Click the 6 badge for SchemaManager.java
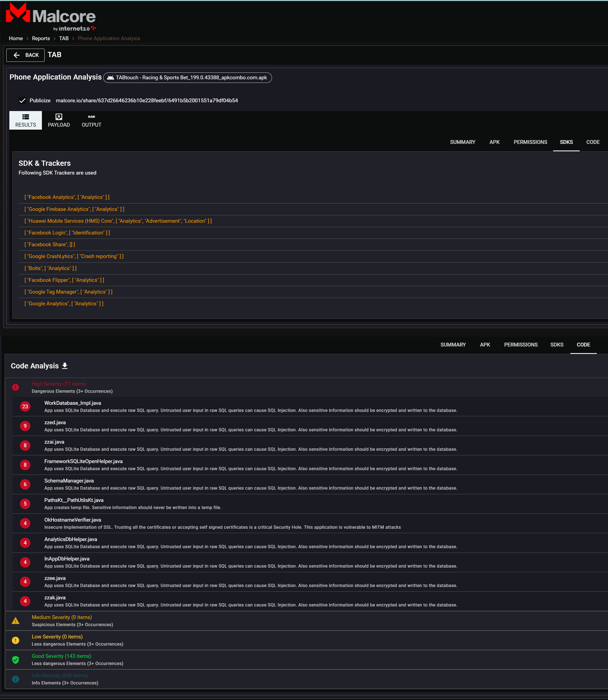The height and width of the screenshot is (700, 608). pos(25,484)
